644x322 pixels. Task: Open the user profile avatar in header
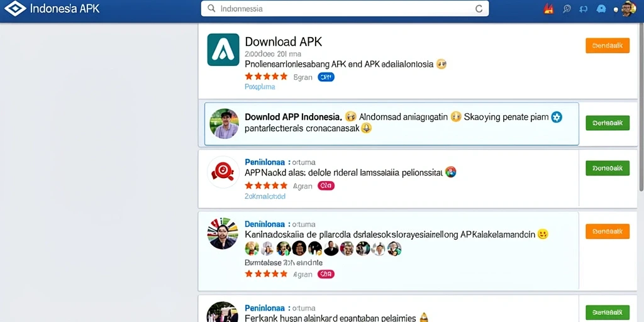(628, 9)
